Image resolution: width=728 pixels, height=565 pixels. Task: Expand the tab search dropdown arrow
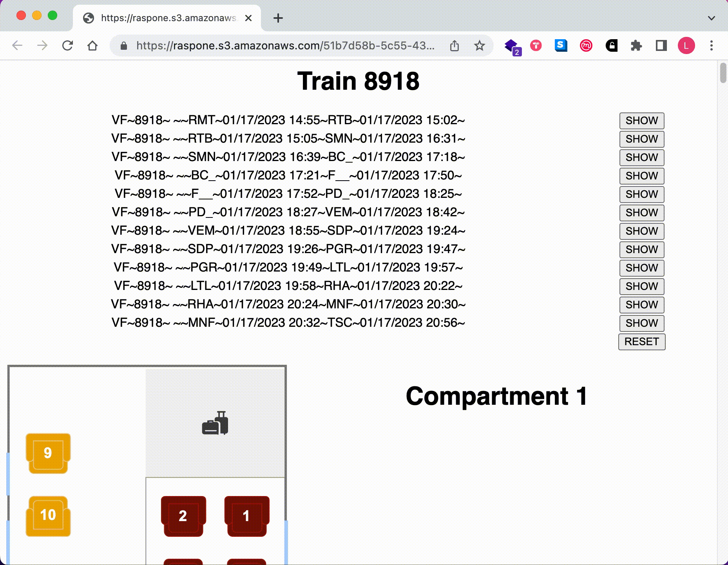[712, 18]
